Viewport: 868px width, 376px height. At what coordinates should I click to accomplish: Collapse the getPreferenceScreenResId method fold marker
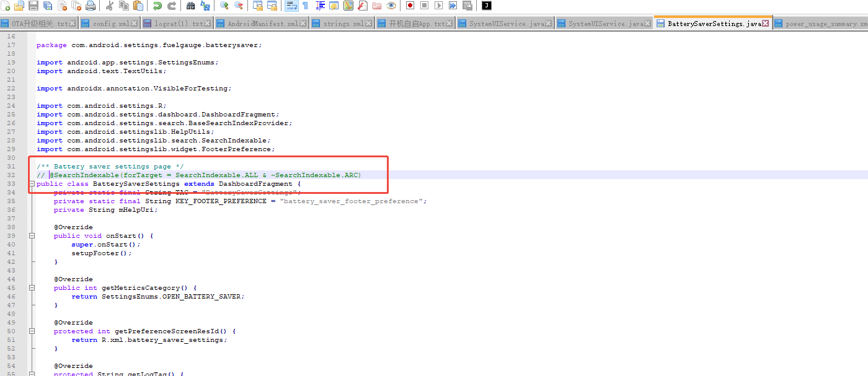31,331
